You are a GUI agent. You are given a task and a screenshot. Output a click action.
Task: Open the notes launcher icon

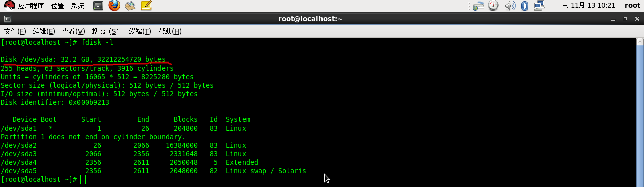(146, 6)
